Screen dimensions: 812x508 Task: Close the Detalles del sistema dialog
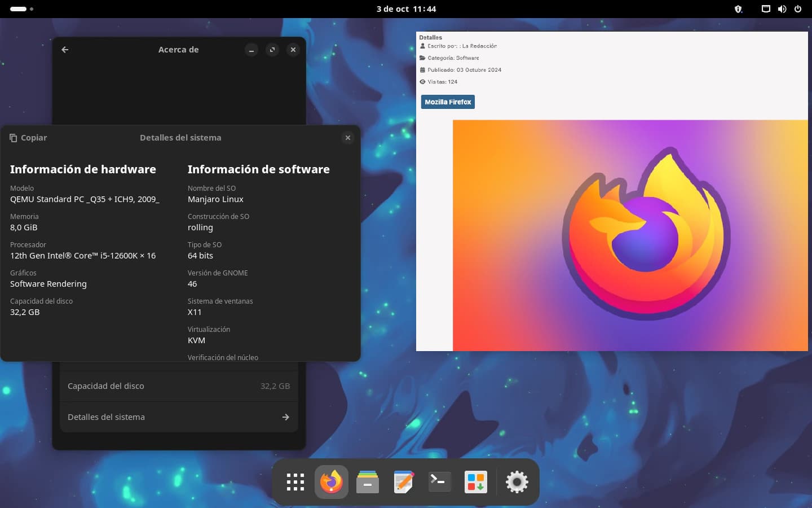click(x=348, y=138)
